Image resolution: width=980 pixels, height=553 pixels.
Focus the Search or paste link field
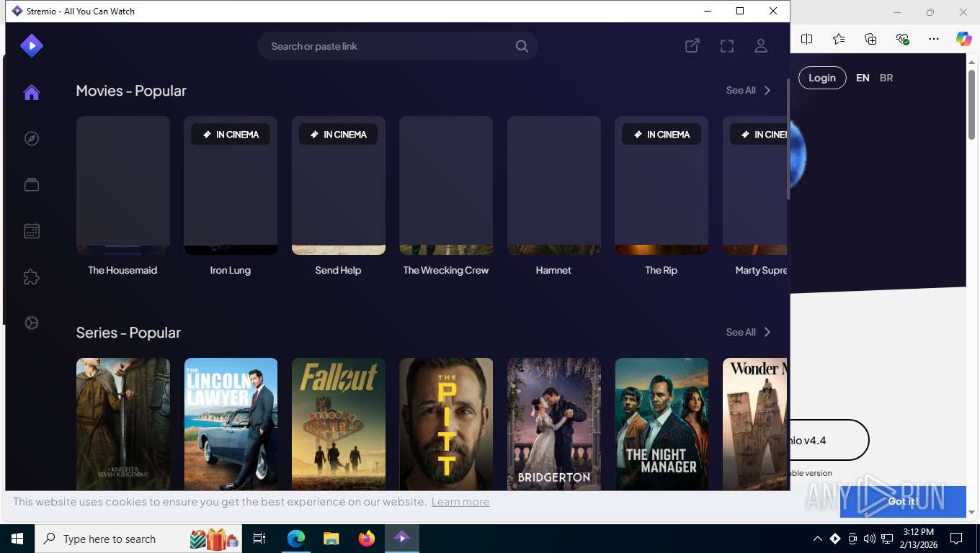pos(397,46)
